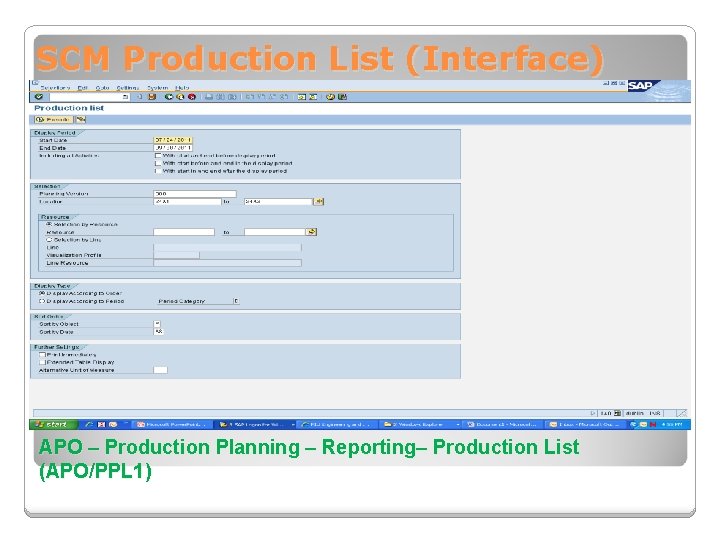Click the yellow Exit icon
The width and height of the screenshot is (720, 540).
pos(180,97)
